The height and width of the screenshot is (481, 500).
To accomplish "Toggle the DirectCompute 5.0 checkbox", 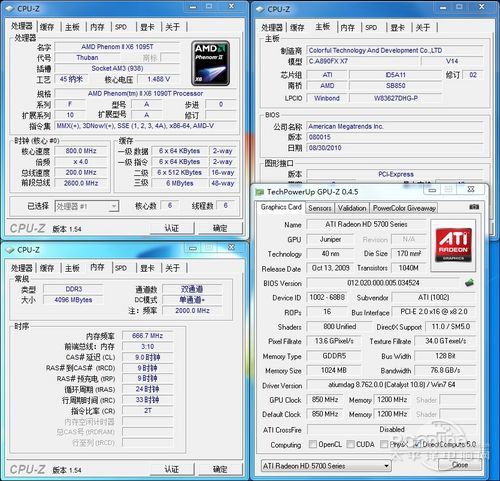I will [x=417, y=444].
